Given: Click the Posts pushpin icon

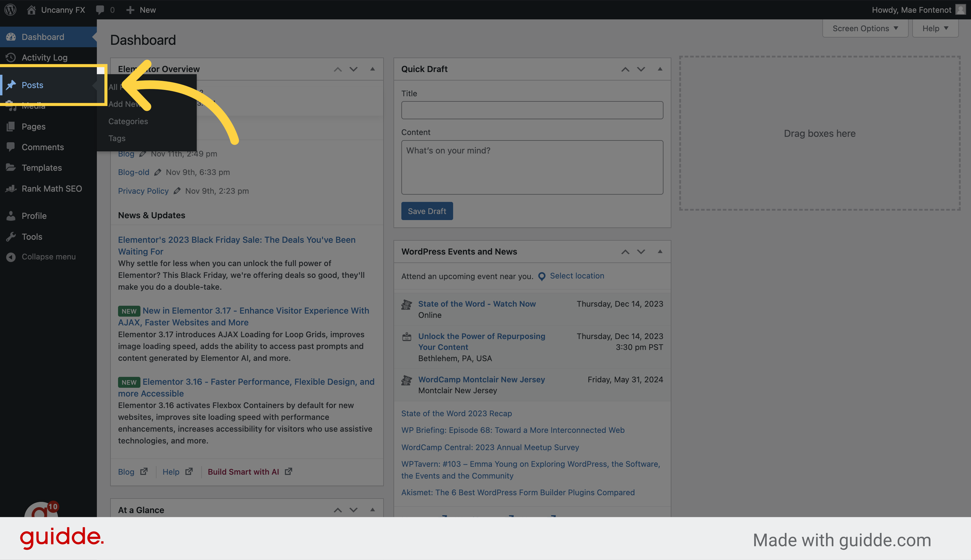Looking at the screenshot, I should pos(11,85).
